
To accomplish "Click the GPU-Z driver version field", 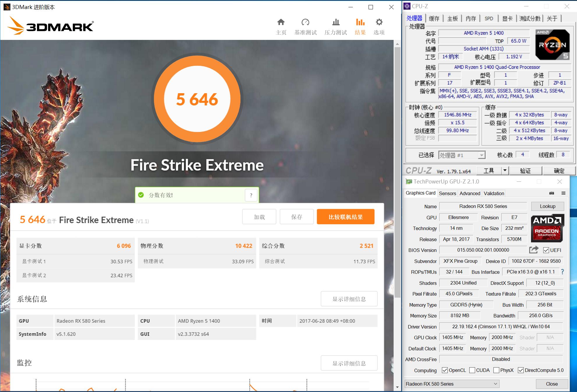I will pos(501,326).
